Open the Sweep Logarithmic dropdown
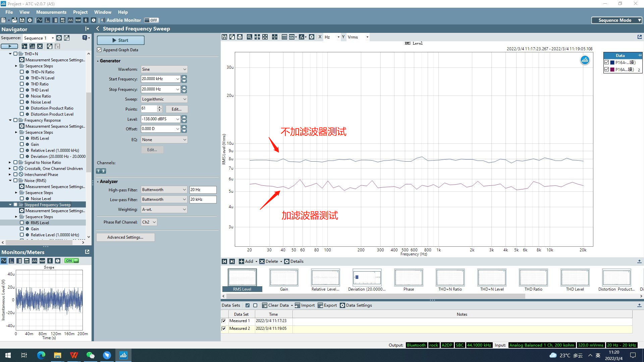The image size is (644, 362). click(164, 99)
